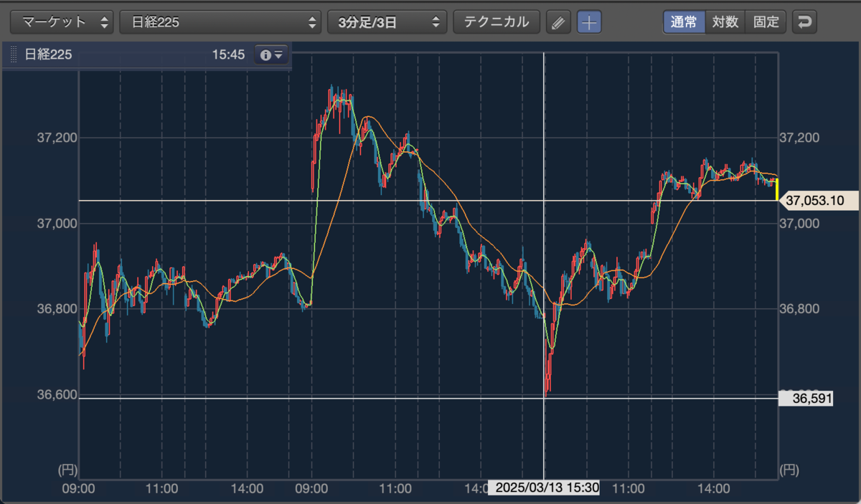Viewport: 861px width, 504px height.
Task: Open the info menu icon beside 15:45
Action: (271, 54)
